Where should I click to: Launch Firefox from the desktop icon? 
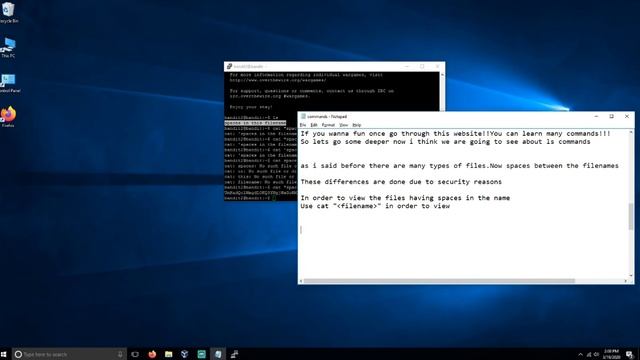point(8,117)
